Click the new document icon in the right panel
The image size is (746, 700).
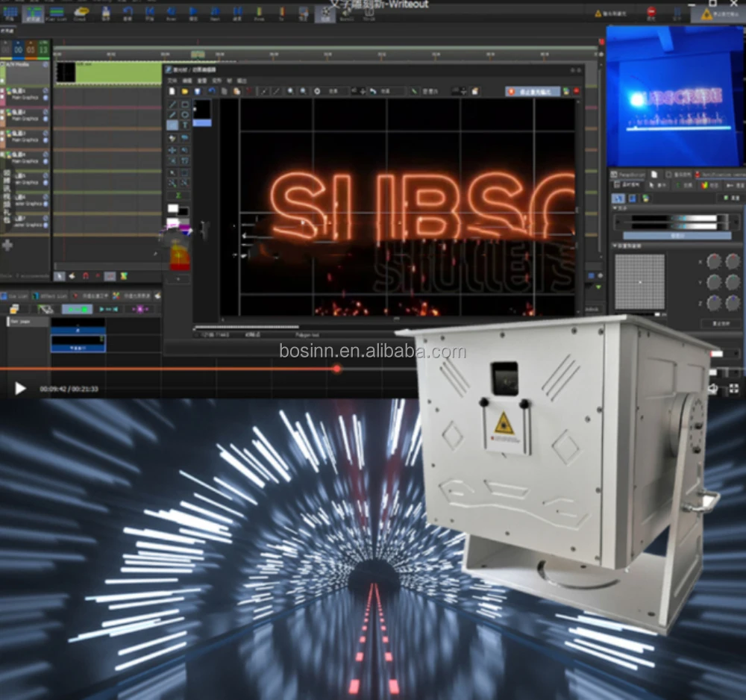point(655,174)
